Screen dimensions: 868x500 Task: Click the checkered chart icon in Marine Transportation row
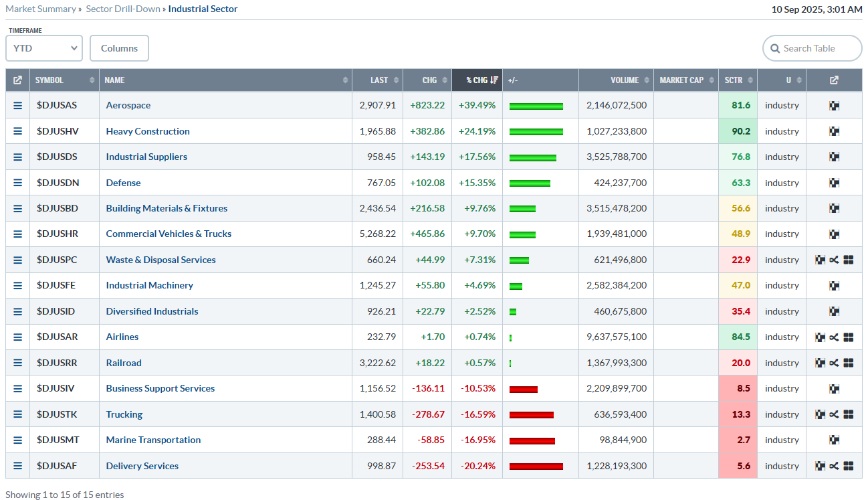(834, 440)
